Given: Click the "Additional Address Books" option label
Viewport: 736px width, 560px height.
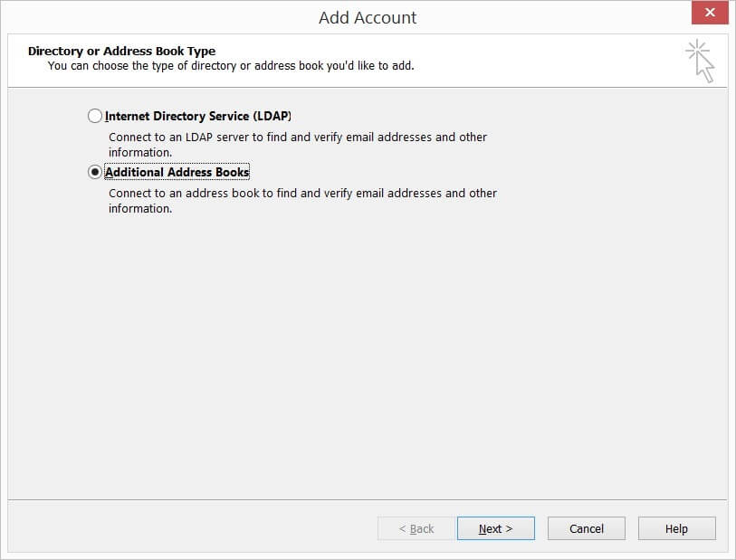Looking at the screenshot, I should click(x=177, y=172).
